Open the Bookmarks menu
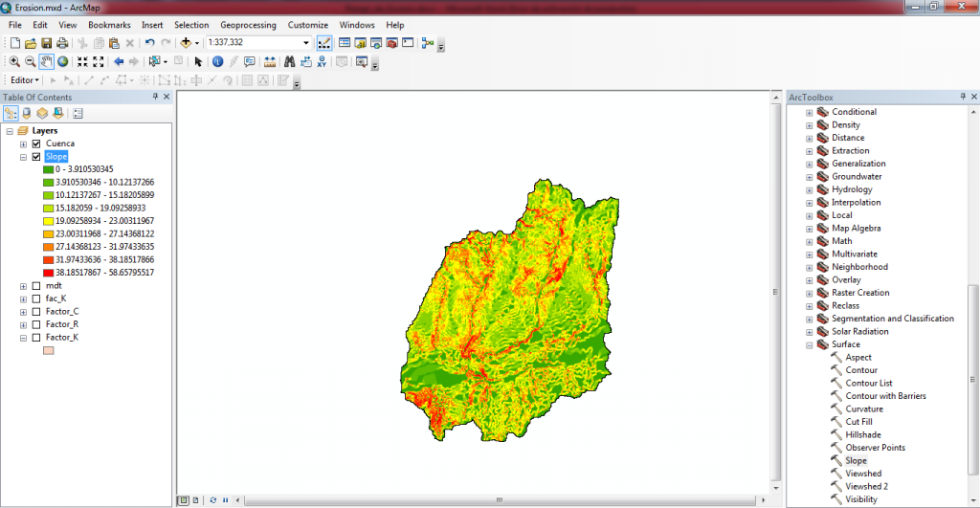This screenshot has width=980, height=508. (109, 25)
